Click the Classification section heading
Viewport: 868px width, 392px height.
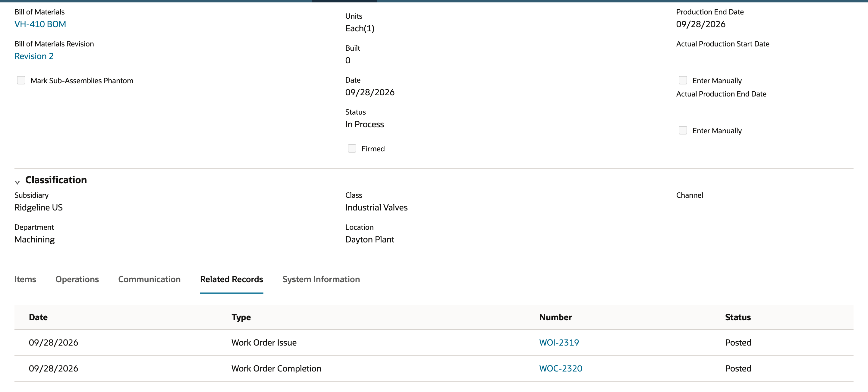coord(56,180)
